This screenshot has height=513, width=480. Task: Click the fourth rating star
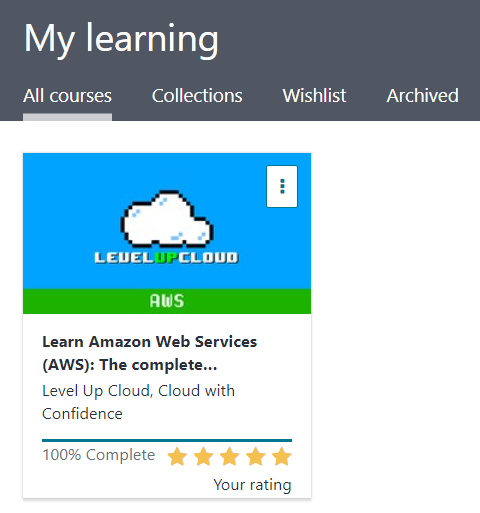click(x=256, y=456)
